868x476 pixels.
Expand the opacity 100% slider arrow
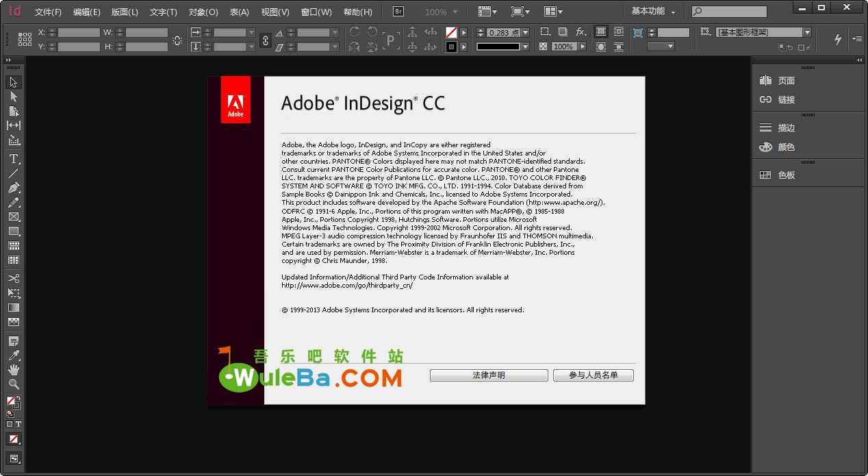pyautogui.click(x=583, y=47)
